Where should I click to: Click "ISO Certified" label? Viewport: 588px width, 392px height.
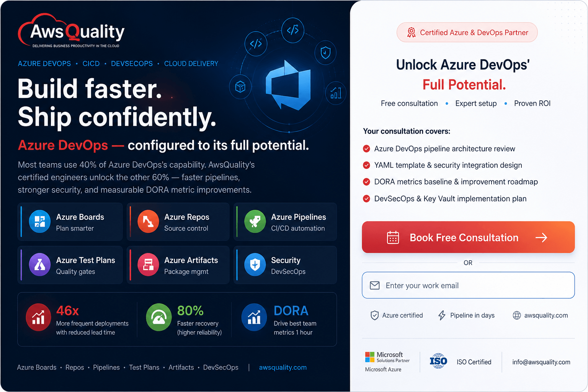tap(474, 362)
